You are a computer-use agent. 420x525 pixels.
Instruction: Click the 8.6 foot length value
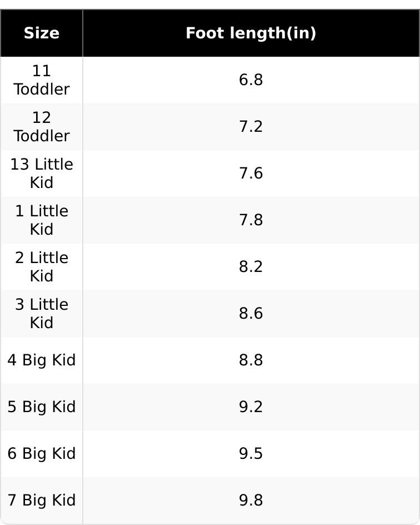(251, 314)
